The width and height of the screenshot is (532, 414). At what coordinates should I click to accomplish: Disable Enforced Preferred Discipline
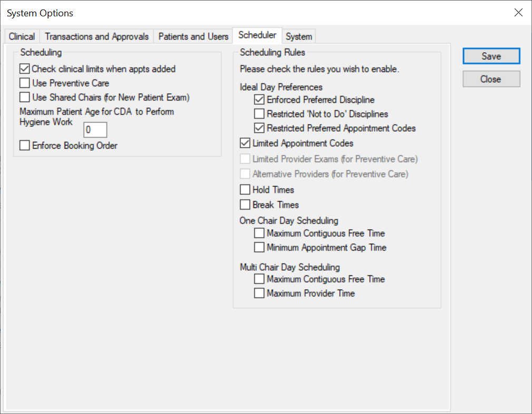click(x=259, y=100)
